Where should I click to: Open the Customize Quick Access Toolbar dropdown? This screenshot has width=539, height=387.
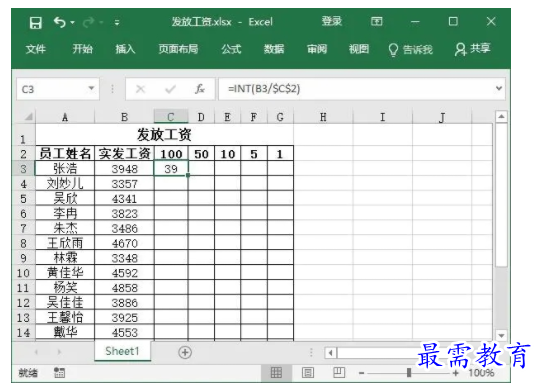117,23
